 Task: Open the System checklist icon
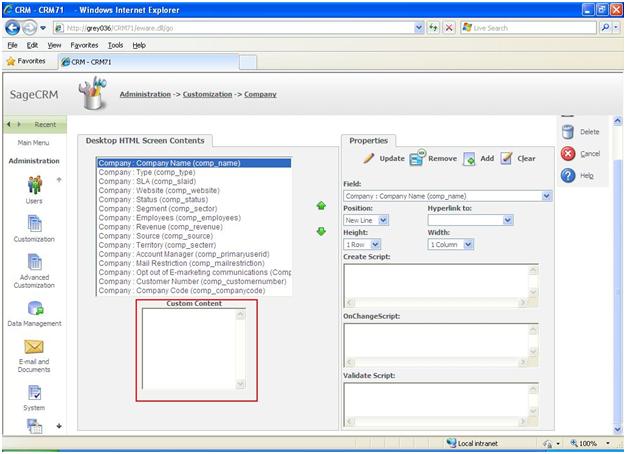34,393
